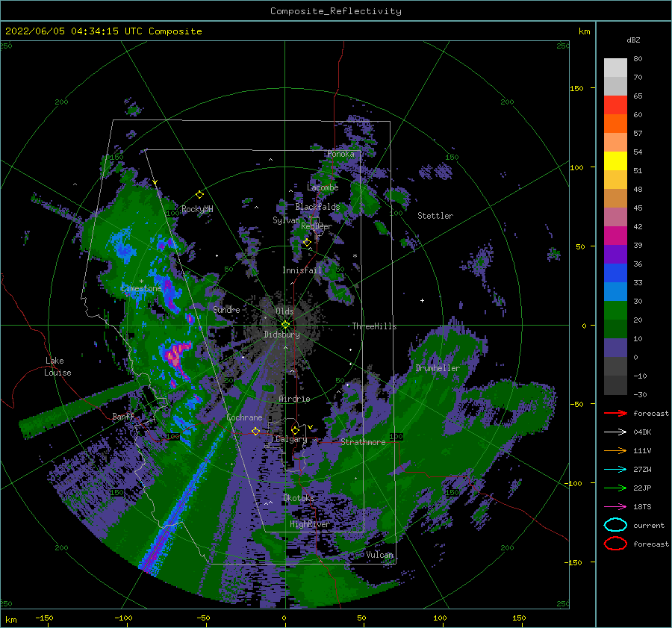Click the Olds label near radar center
The width and height of the screenshot is (672, 628).
[284, 311]
